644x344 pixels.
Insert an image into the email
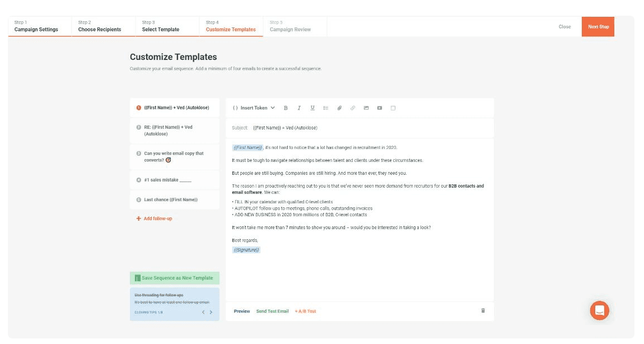366,108
